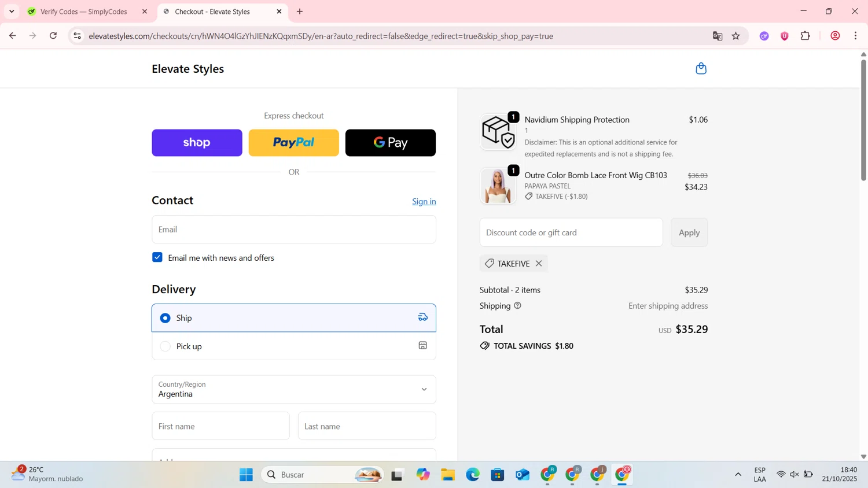
Task: Click the Outre wig product thumbnail
Action: 498,186
